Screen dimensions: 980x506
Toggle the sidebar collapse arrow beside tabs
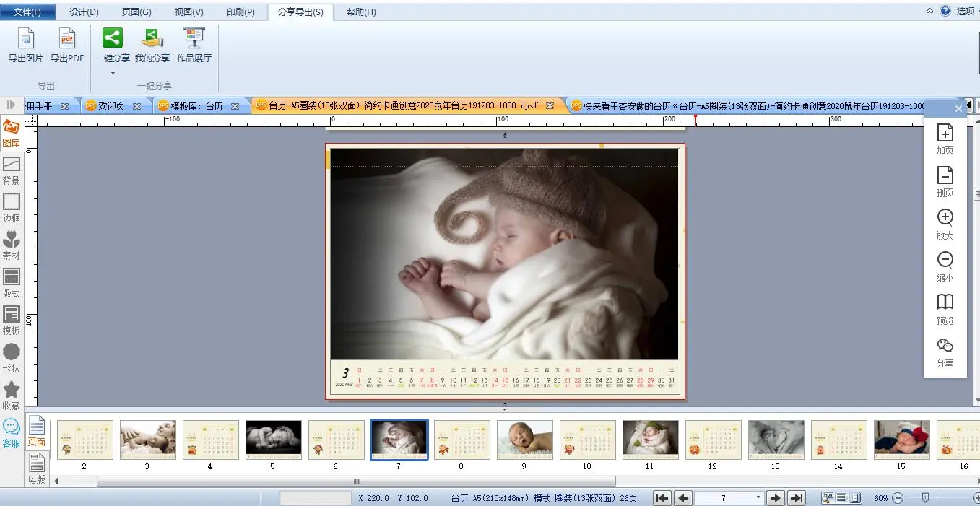coord(12,105)
